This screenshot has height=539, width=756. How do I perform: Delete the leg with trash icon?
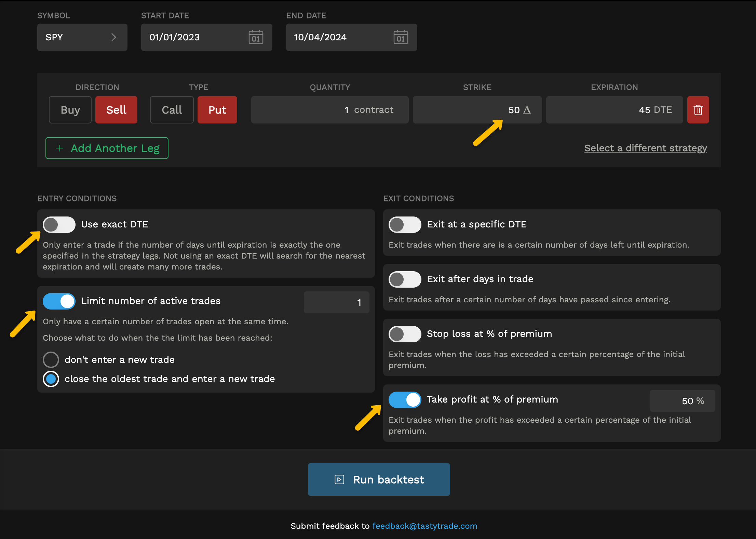pyautogui.click(x=698, y=110)
